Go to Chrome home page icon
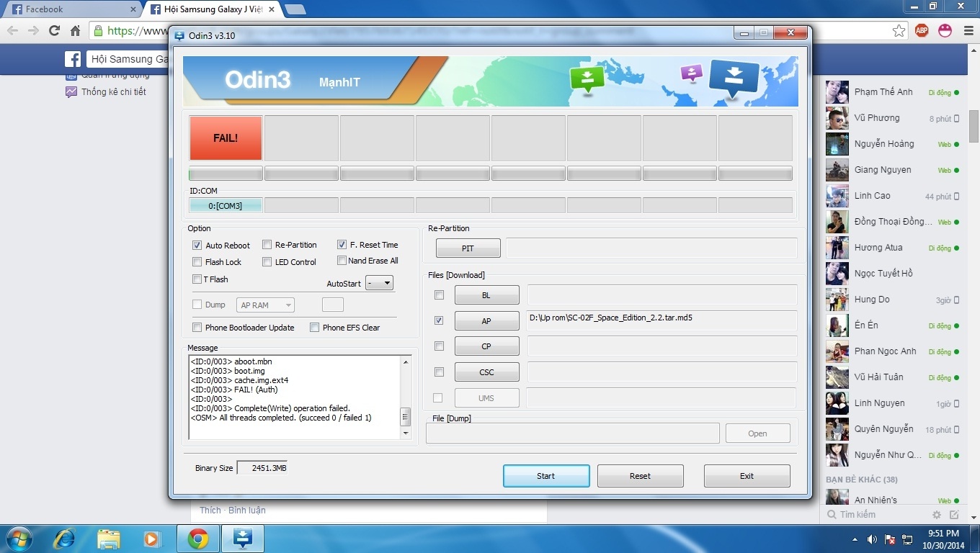 (75, 31)
